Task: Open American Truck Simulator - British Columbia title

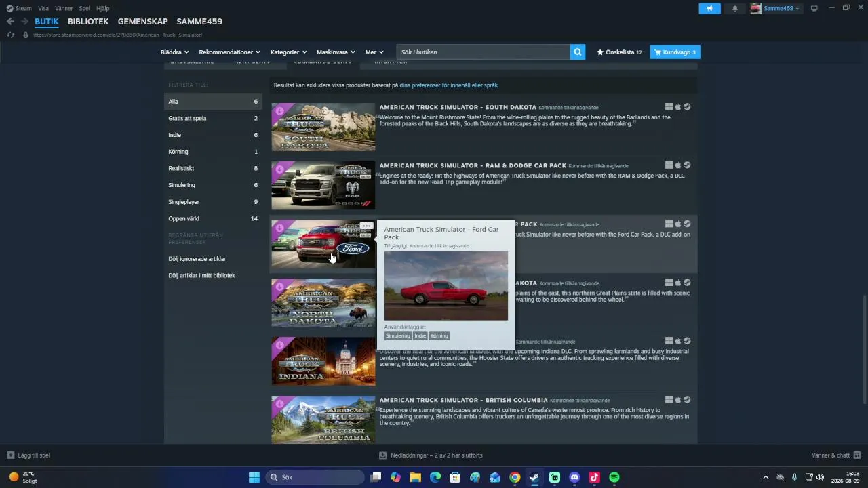Action: tap(463, 400)
